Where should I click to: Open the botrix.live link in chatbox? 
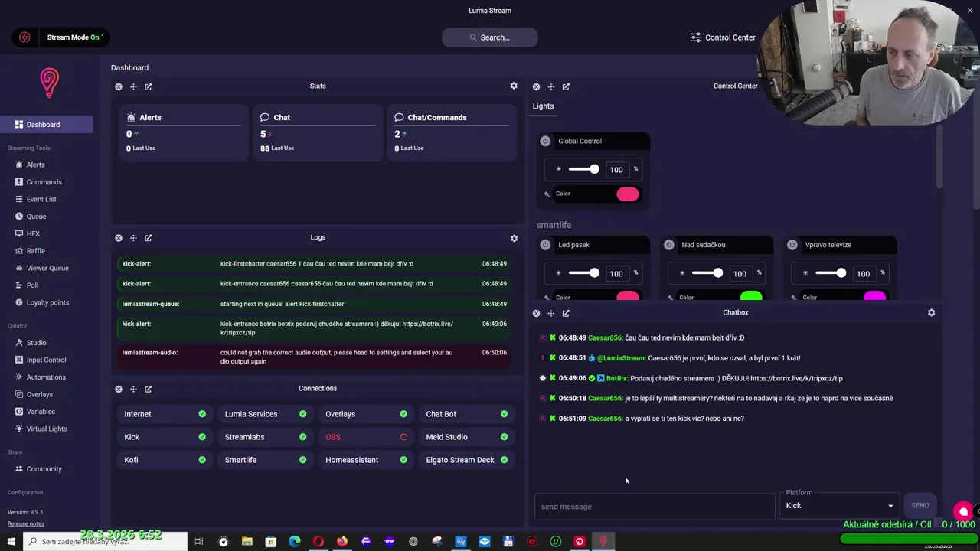pos(796,378)
